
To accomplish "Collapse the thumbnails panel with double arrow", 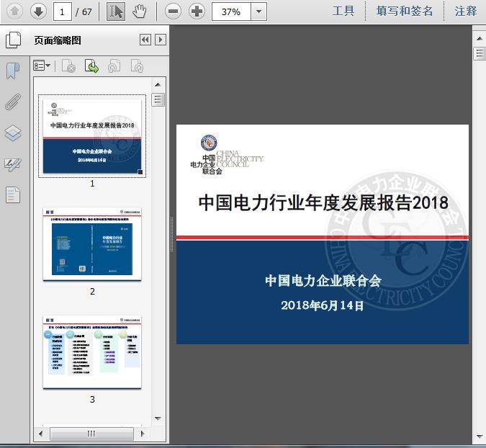I will [x=145, y=40].
